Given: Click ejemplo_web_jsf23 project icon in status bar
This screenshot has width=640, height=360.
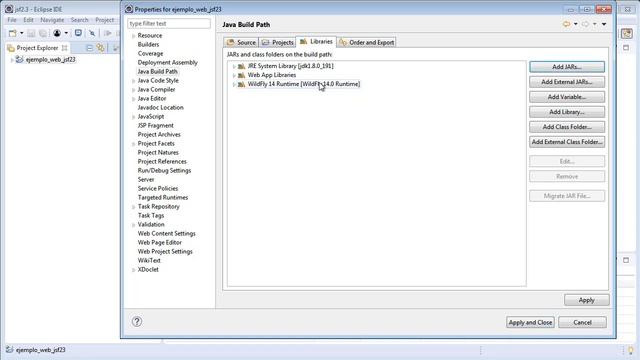Looking at the screenshot, I should [9, 350].
